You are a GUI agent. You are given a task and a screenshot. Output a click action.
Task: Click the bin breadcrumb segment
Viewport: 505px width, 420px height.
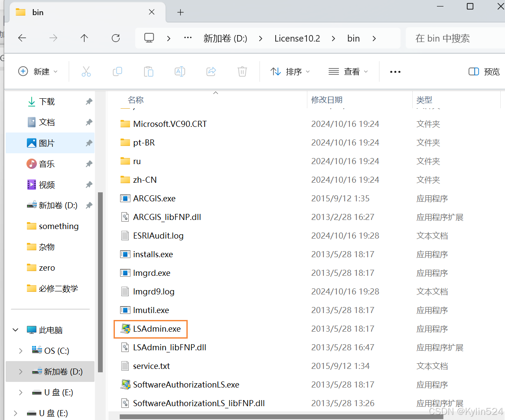tap(353, 39)
